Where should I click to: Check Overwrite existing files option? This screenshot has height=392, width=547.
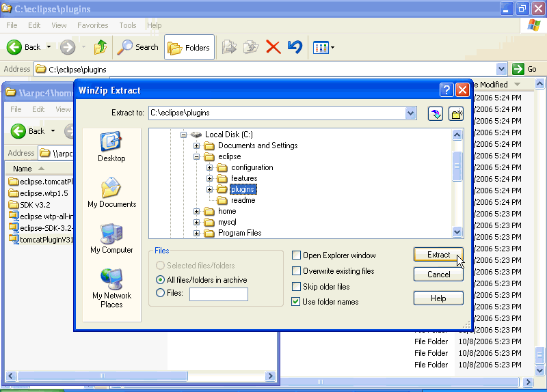coord(297,271)
